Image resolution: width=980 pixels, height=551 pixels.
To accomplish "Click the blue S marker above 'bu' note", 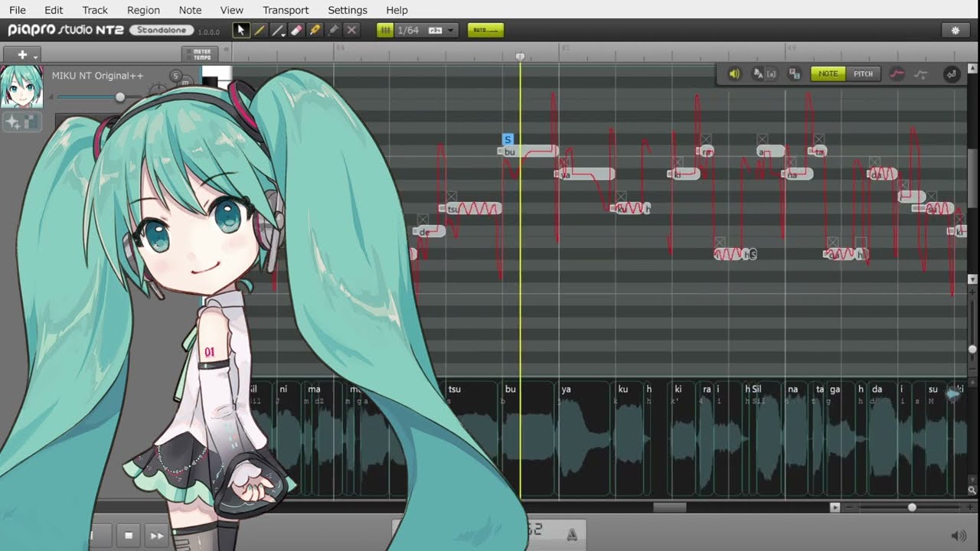I will pos(508,140).
